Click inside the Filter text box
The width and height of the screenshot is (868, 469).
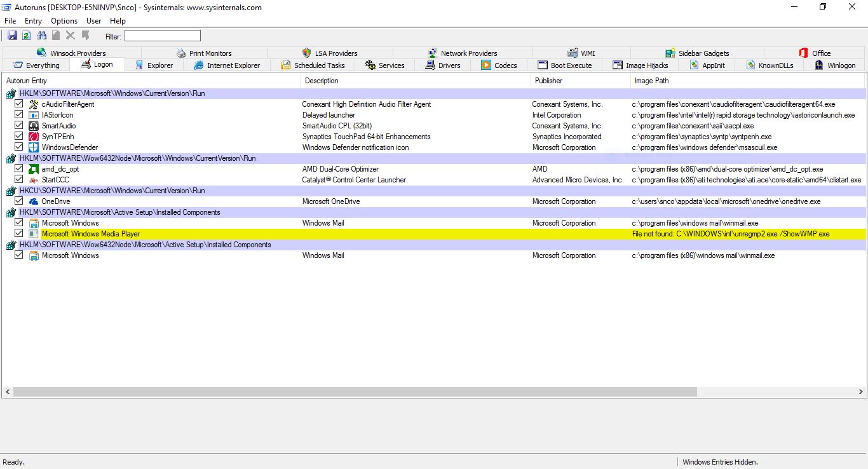click(163, 36)
